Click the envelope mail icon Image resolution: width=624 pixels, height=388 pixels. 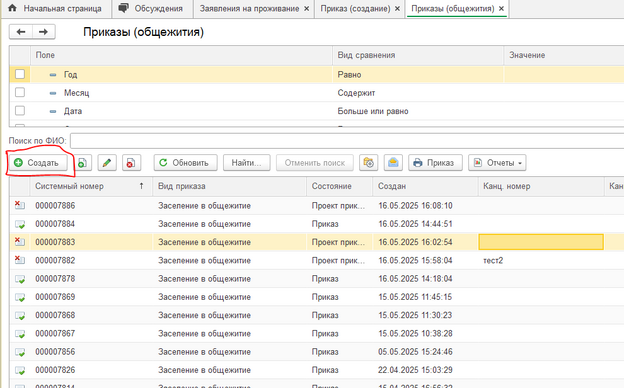coord(393,163)
